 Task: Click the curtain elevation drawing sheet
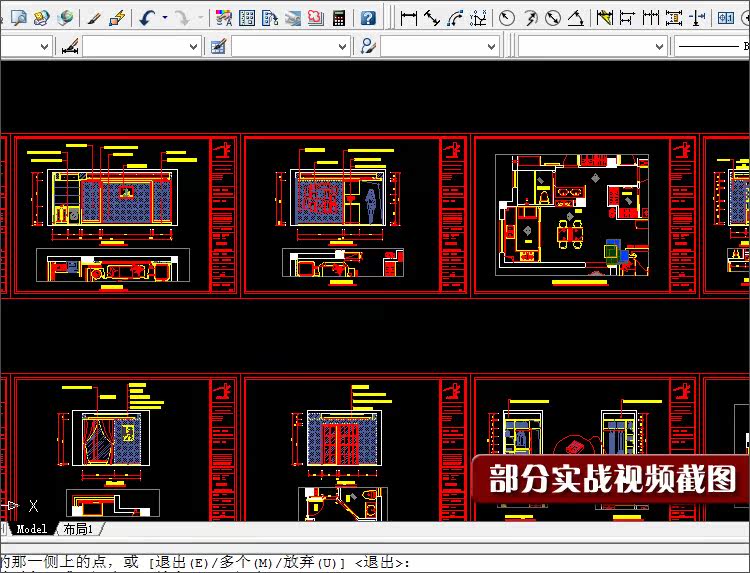126,449
